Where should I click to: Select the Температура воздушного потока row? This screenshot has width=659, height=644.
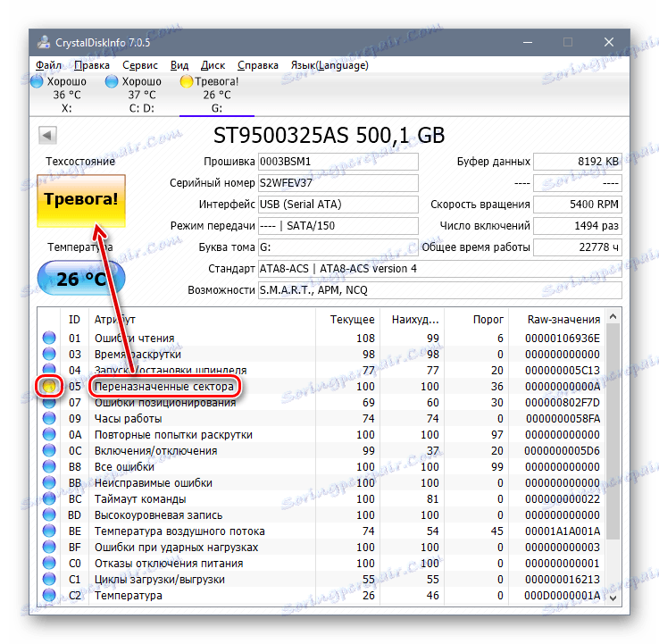tap(321, 531)
